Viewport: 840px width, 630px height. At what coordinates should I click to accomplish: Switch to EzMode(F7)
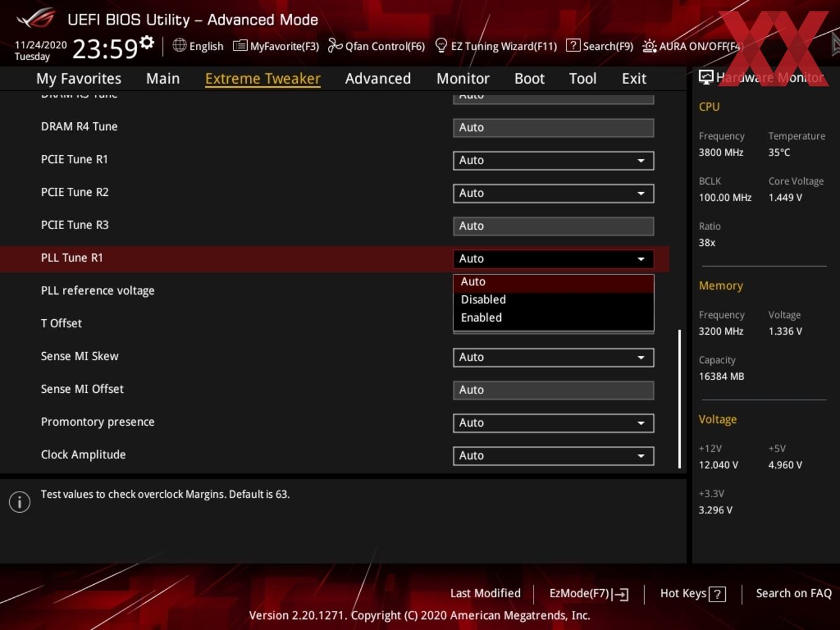pos(589,594)
